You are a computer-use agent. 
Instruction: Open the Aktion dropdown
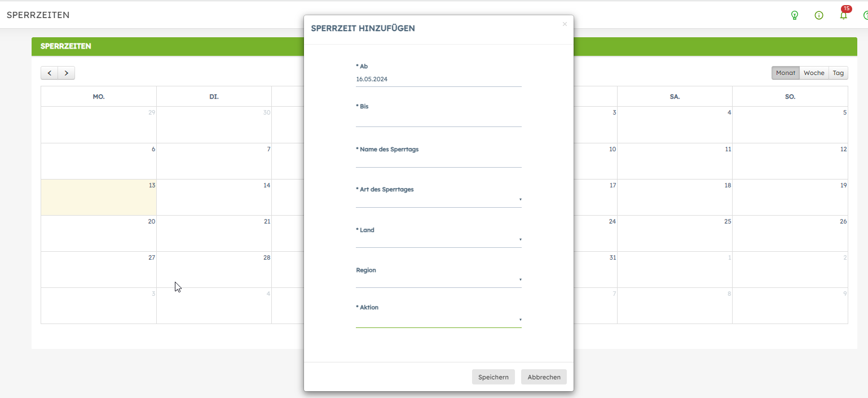pyautogui.click(x=438, y=320)
